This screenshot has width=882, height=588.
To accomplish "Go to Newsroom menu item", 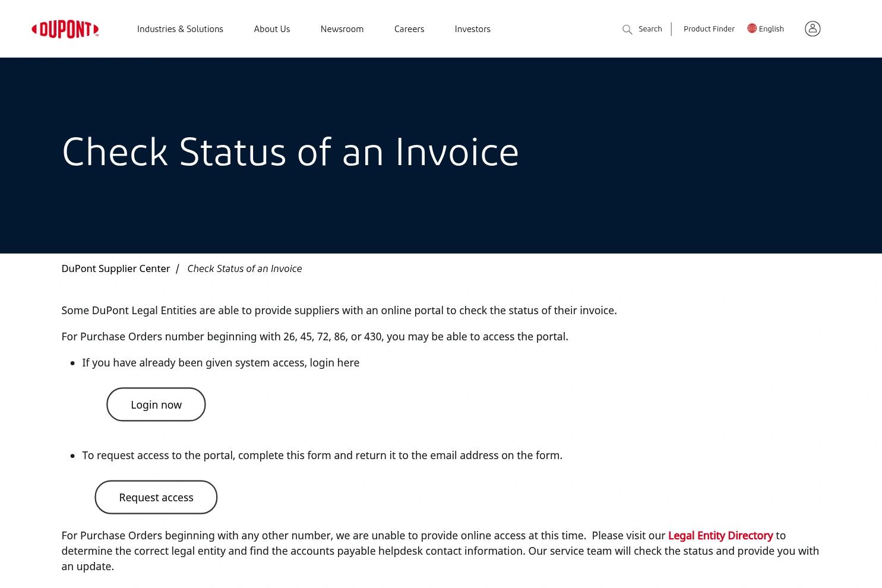I will [342, 29].
